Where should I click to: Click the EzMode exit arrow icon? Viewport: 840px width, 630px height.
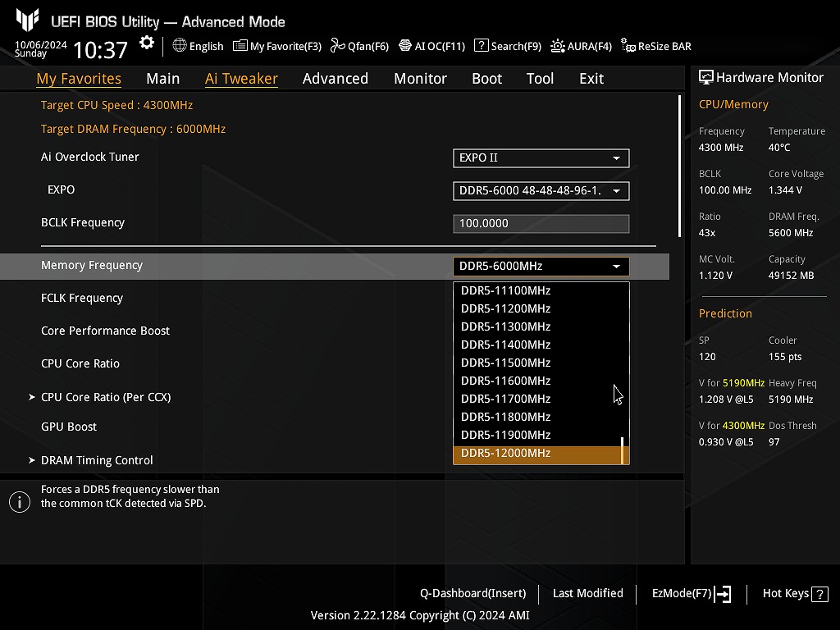point(724,594)
